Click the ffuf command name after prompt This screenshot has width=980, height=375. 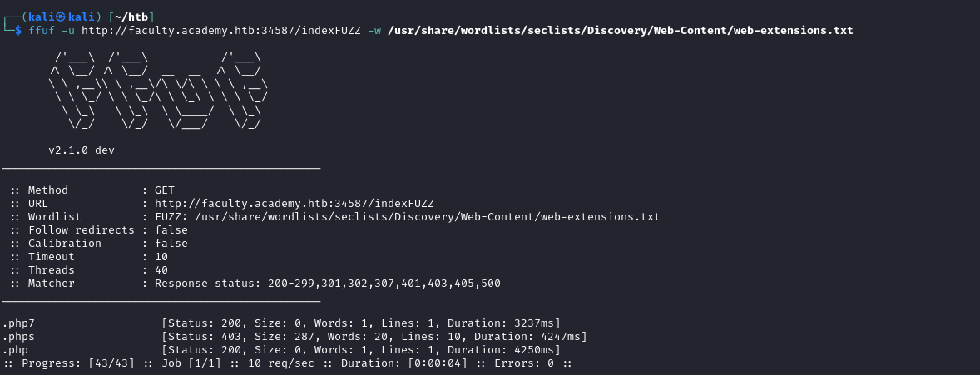point(42,31)
